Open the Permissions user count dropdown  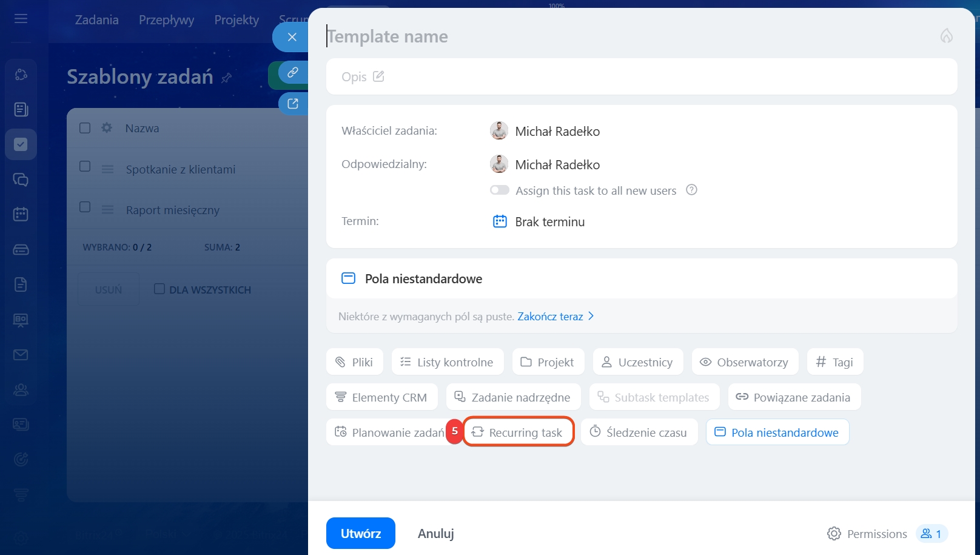coord(931,534)
